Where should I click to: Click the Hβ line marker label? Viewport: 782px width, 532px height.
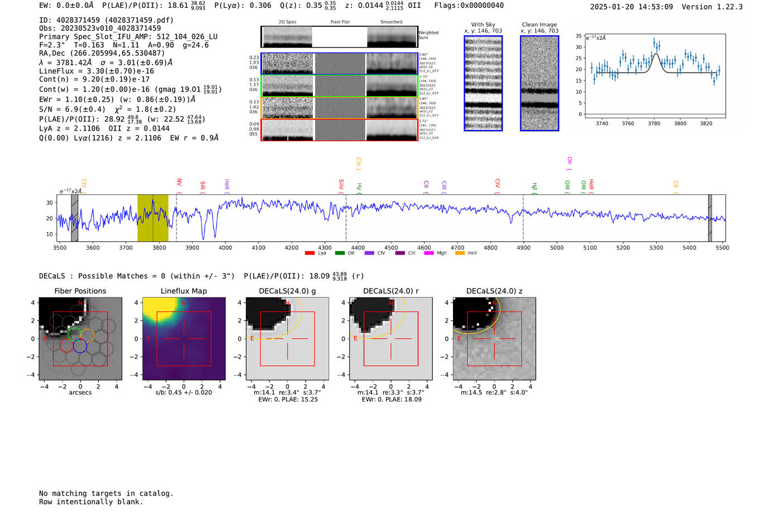534,188
